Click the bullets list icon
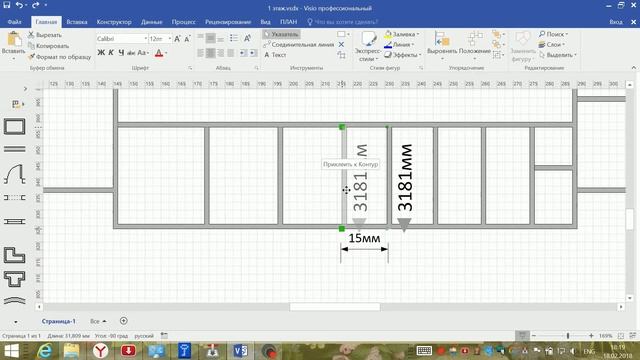The image size is (640, 360). pos(233,38)
